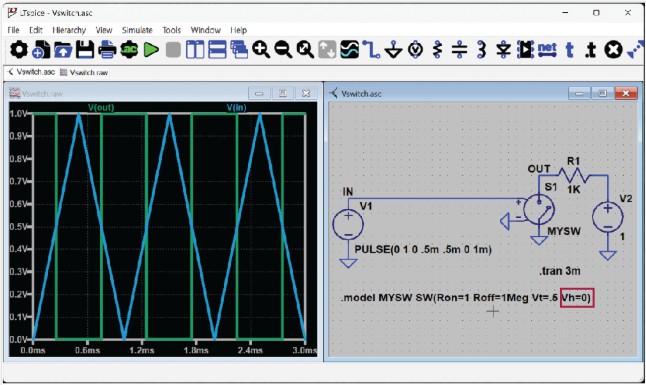Screen dimensions: 646x385
Task: Click the V(out) trace label
Action: (x=101, y=108)
